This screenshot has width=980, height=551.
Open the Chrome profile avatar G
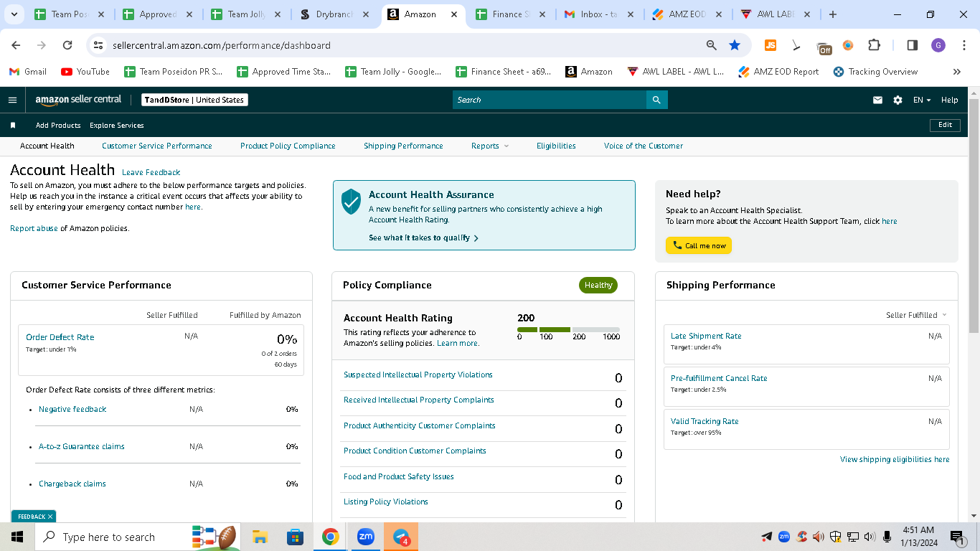tap(938, 45)
